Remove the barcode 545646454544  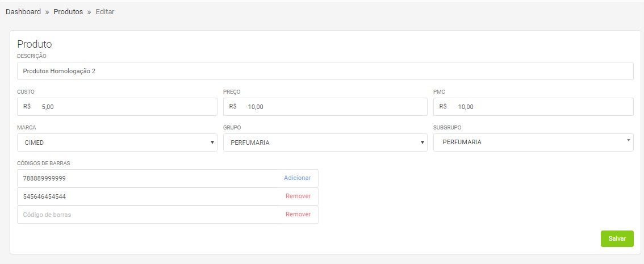click(x=298, y=196)
